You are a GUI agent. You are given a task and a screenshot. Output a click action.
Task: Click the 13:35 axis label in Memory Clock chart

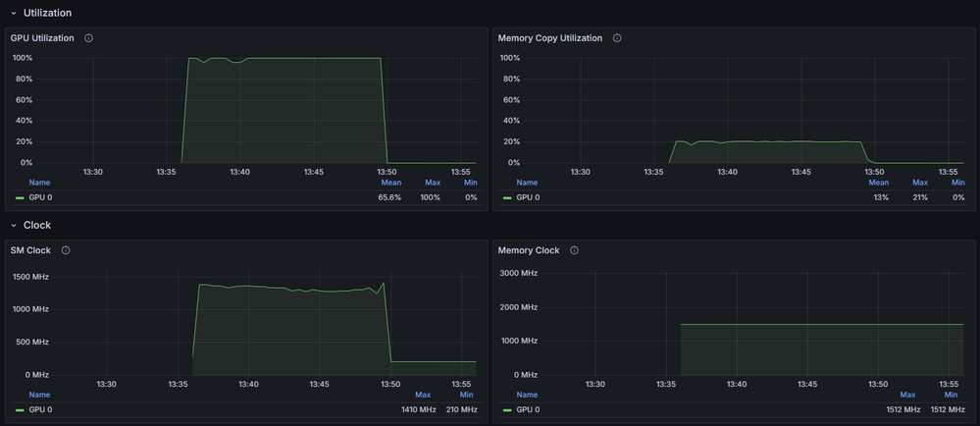[x=666, y=384]
